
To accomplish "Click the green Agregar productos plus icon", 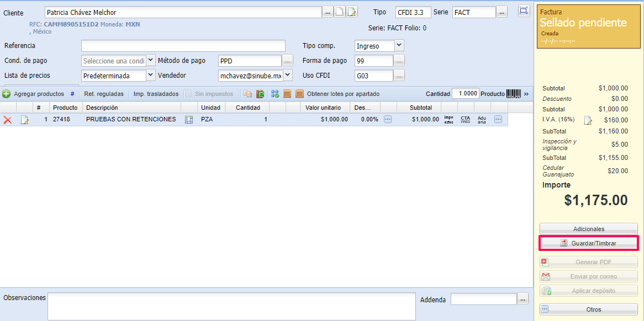I will pyautogui.click(x=7, y=94).
